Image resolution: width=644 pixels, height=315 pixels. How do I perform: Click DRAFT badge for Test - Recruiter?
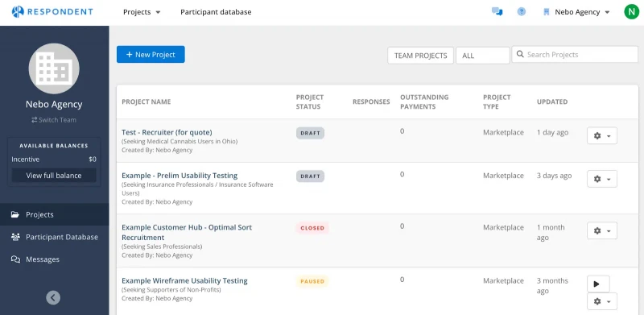310,133
